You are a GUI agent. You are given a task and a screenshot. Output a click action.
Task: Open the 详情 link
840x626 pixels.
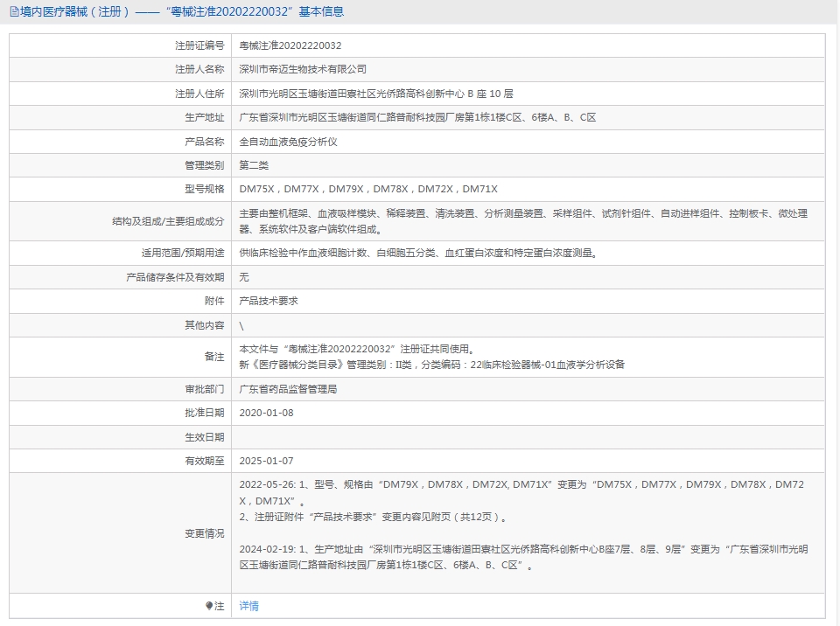248,606
